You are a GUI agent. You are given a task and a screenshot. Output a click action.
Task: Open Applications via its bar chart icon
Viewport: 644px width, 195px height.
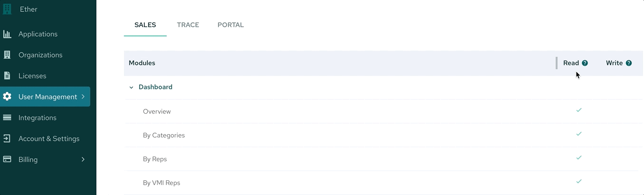point(7,34)
